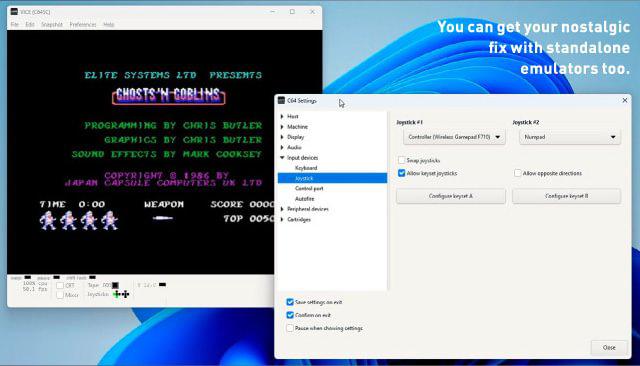Uncheck Save settings on exit
640x366 pixels.
[290, 302]
